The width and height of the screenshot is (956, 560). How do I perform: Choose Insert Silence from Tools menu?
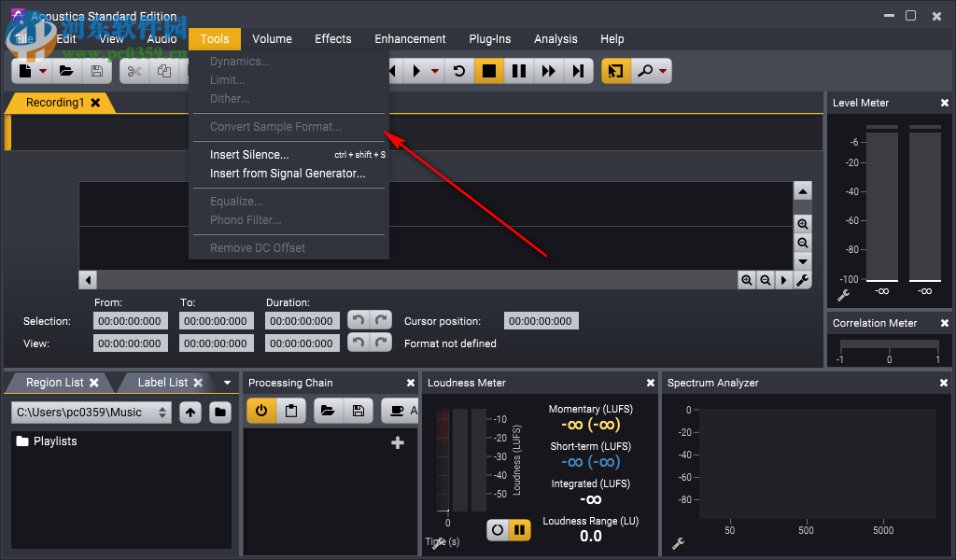tap(249, 155)
